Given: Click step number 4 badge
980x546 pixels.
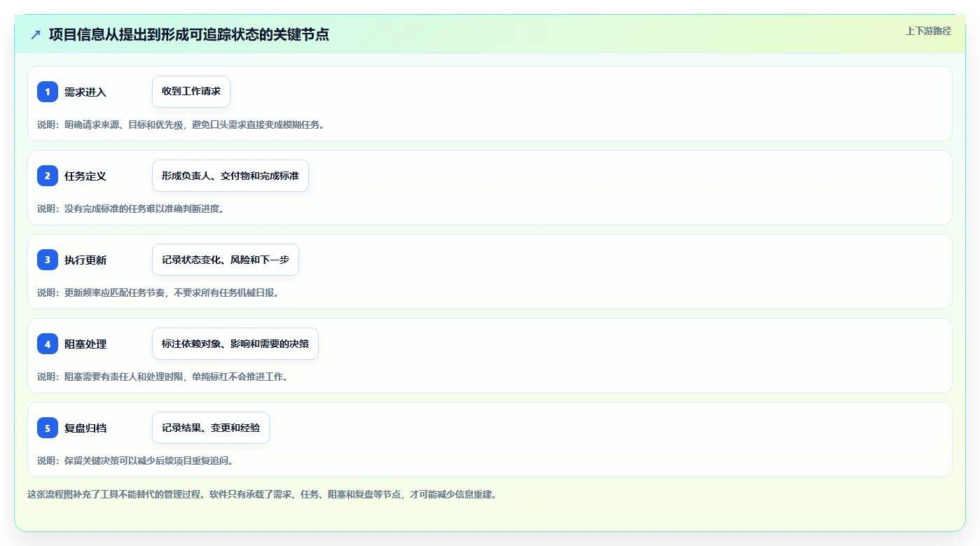Looking at the screenshot, I should tap(48, 344).
